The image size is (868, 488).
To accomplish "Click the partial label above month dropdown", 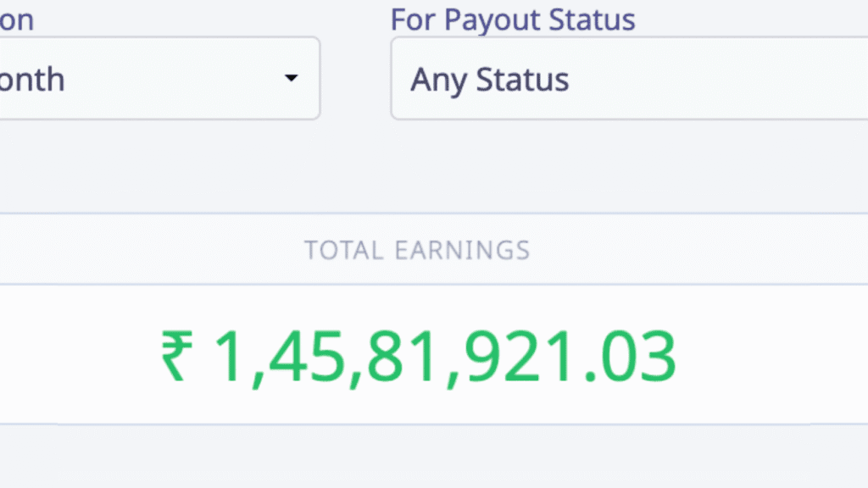I will [16, 19].
